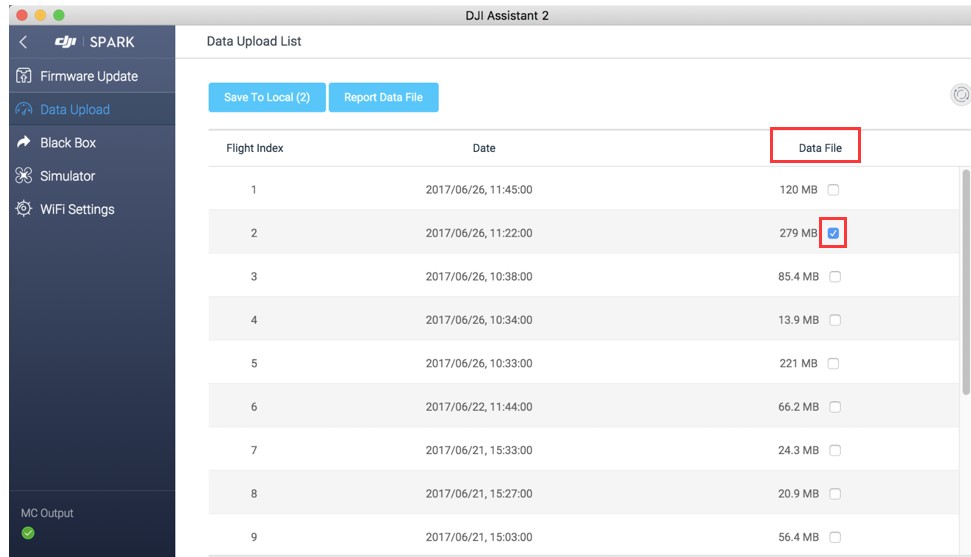971x557 pixels.
Task: Click the MC Output label
Action: 47,513
